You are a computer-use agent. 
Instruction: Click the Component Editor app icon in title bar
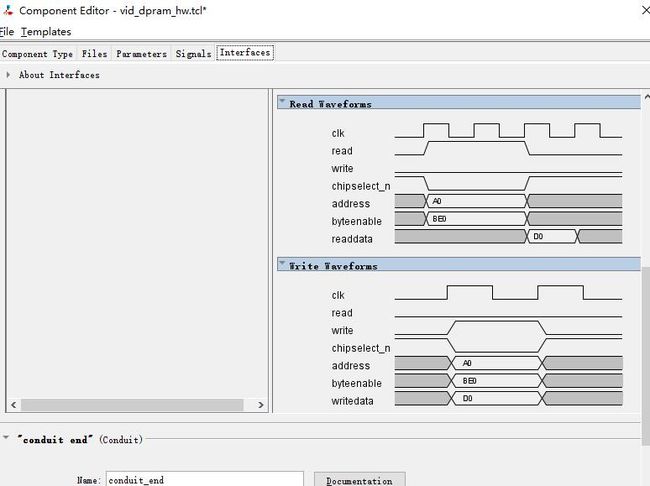(x=6, y=9)
